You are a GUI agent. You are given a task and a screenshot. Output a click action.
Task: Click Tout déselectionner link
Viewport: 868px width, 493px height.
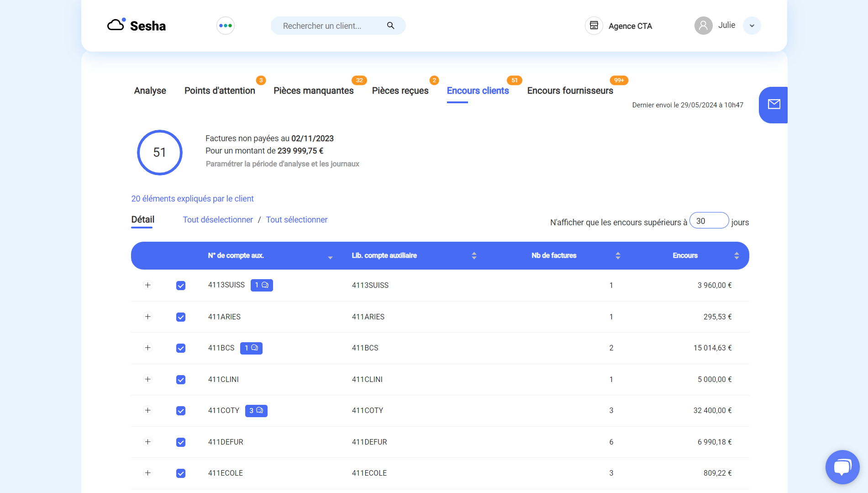click(218, 220)
